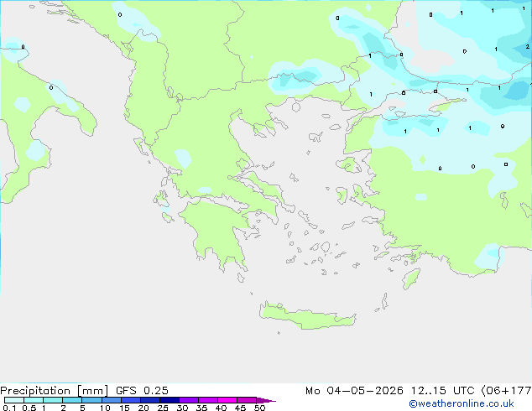Click the 30–35 mm purple swatch
This screenshot has width=532, height=411.
tap(189, 400)
